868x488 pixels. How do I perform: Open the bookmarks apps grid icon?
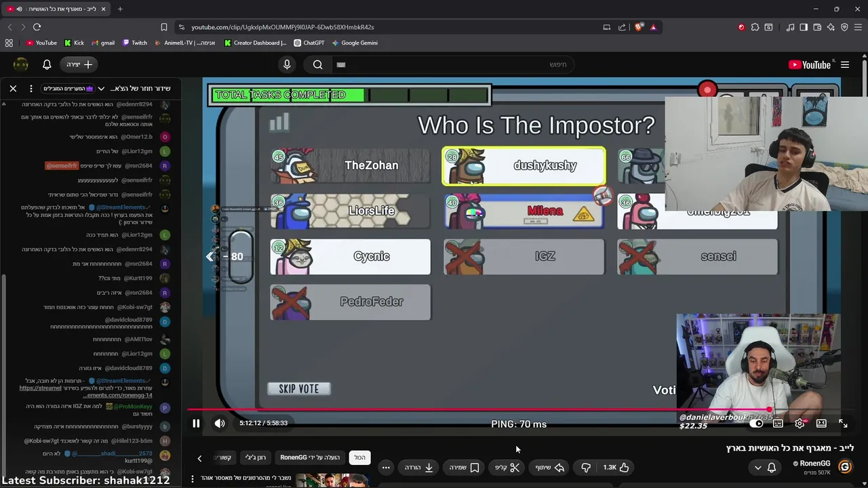(9, 43)
